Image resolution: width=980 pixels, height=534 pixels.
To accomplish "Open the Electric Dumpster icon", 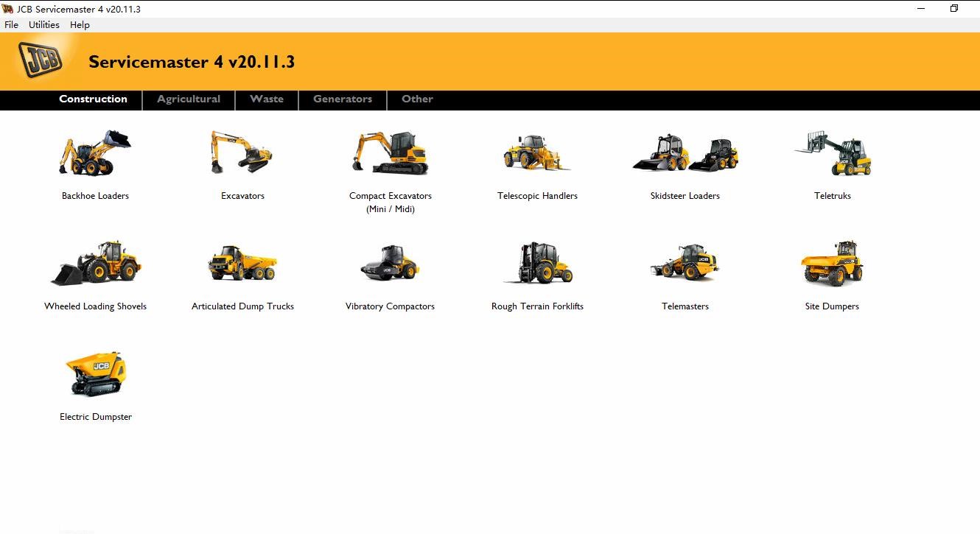I will pyautogui.click(x=96, y=373).
